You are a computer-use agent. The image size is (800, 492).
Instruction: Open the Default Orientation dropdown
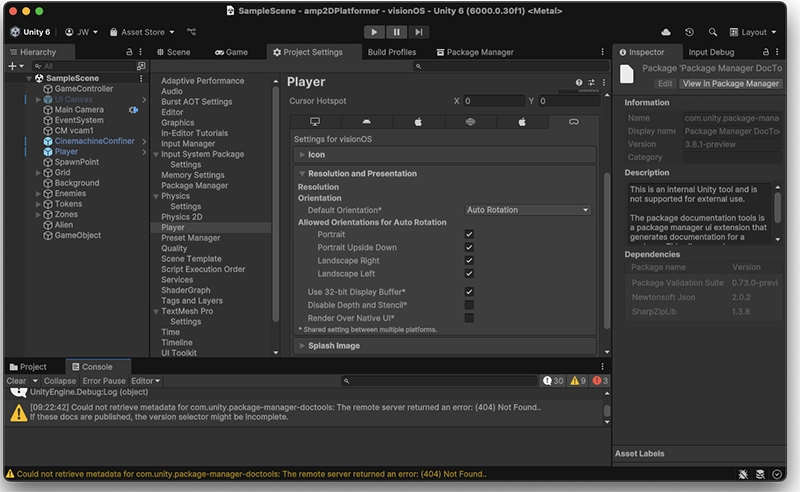(528, 210)
